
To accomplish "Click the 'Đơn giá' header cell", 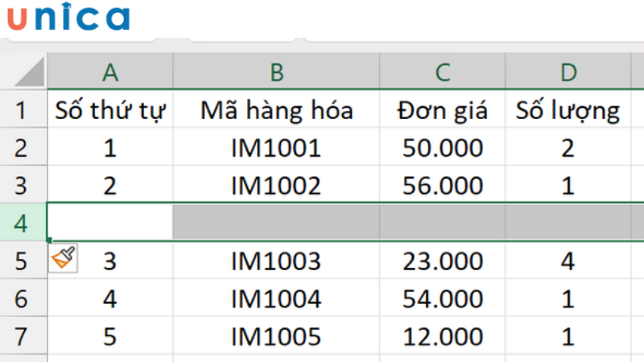I will pyautogui.click(x=442, y=109).
